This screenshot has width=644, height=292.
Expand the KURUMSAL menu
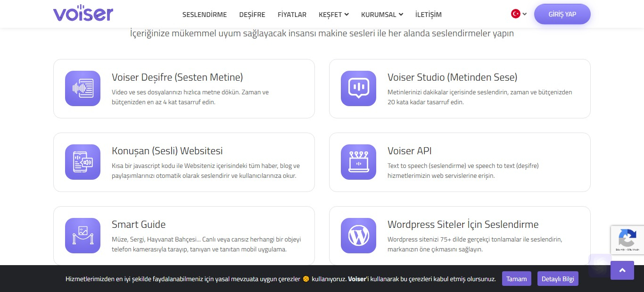point(382,15)
